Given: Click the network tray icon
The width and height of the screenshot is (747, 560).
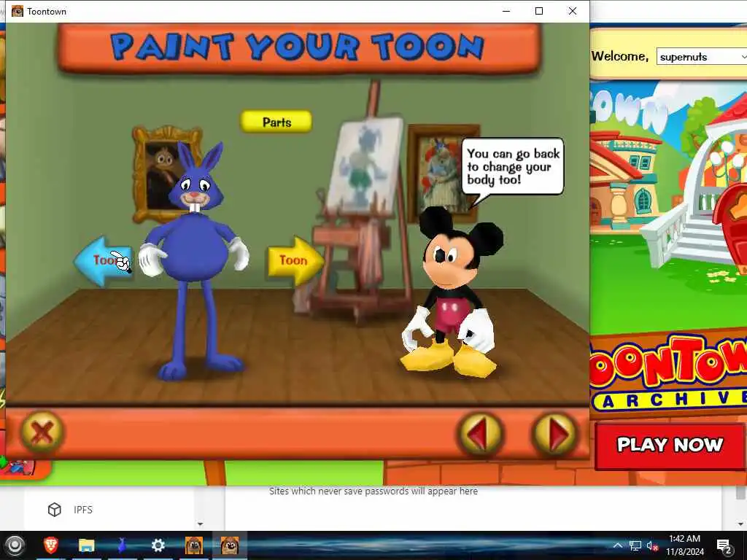Looking at the screenshot, I should pos(635,545).
